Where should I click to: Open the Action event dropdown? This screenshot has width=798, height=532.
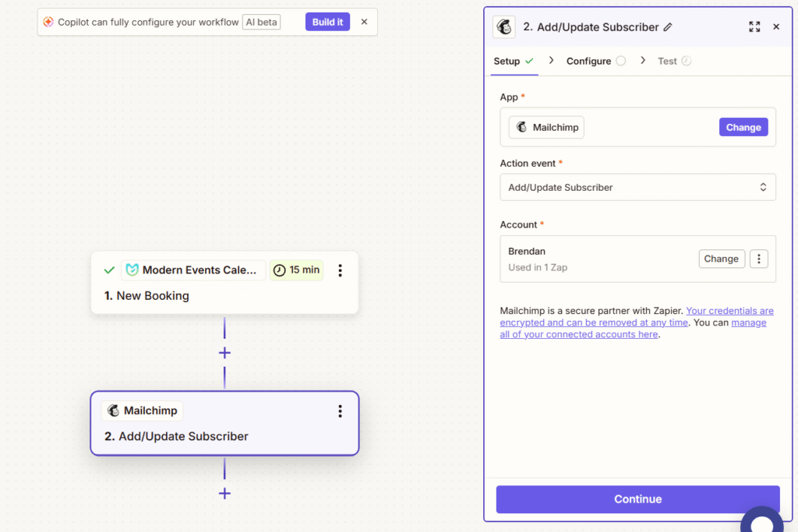637,187
